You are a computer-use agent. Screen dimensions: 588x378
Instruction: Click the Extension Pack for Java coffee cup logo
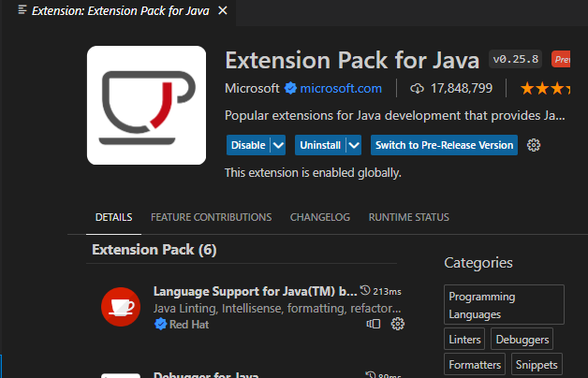[146, 106]
